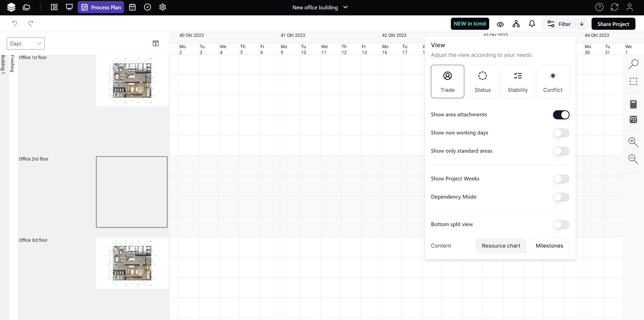
Task: Turn off Show area attachments
Action: tap(561, 115)
